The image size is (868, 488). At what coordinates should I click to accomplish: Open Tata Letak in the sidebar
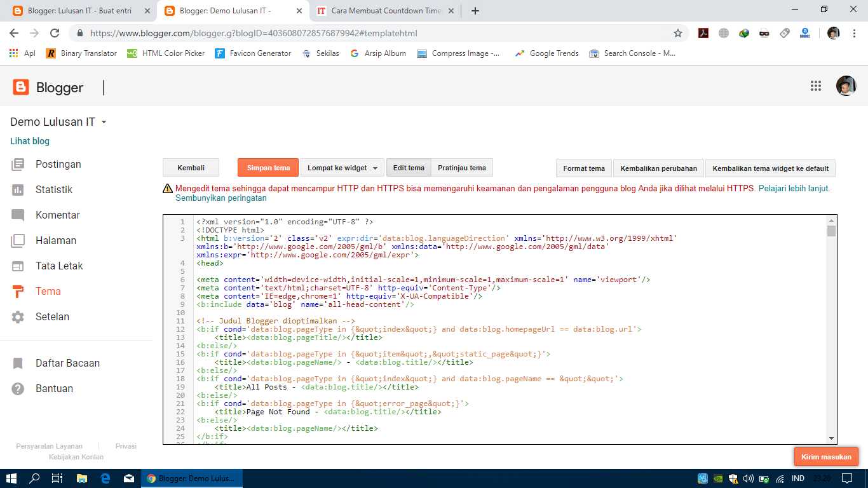pyautogui.click(x=59, y=266)
